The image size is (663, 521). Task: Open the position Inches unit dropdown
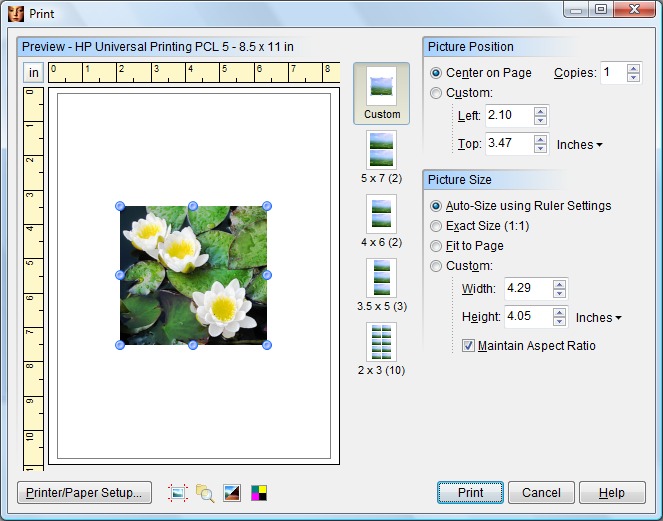[x=580, y=145]
